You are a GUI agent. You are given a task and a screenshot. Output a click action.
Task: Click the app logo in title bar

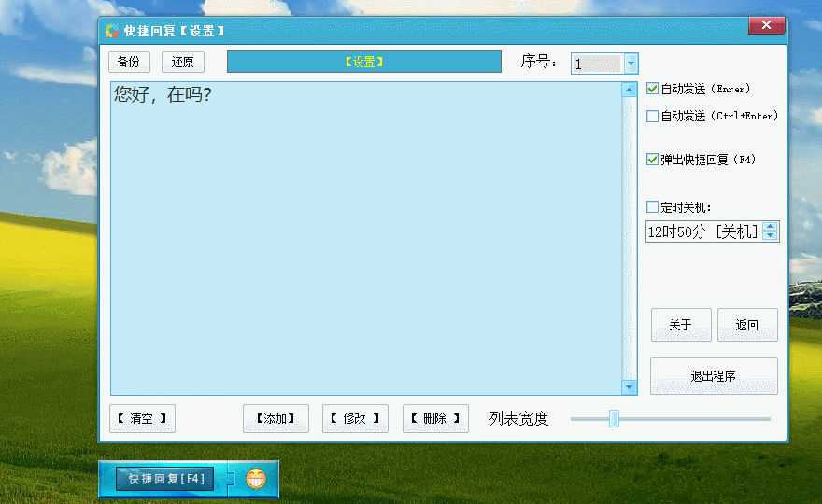[112, 31]
